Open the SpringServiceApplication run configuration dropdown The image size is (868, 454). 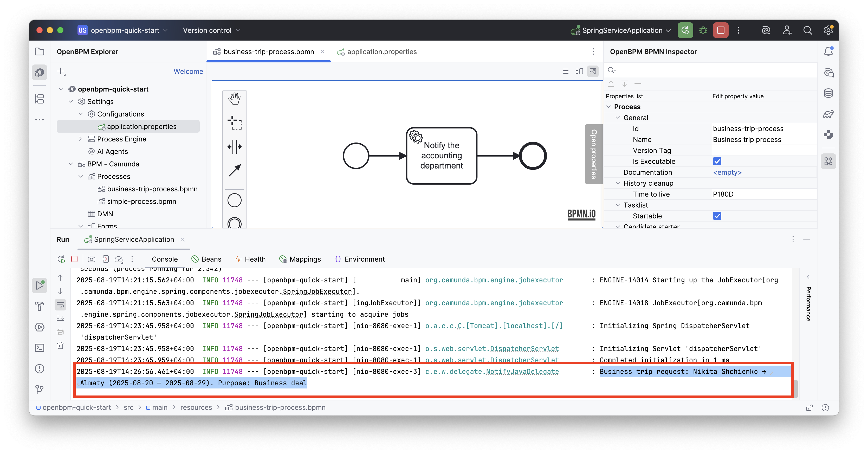621,30
